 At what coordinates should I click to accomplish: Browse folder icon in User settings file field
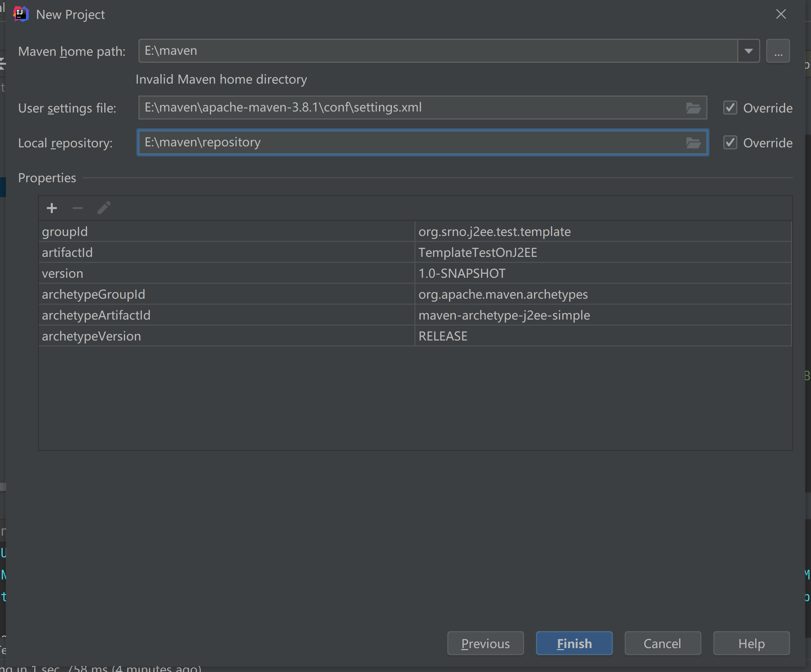pos(693,108)
